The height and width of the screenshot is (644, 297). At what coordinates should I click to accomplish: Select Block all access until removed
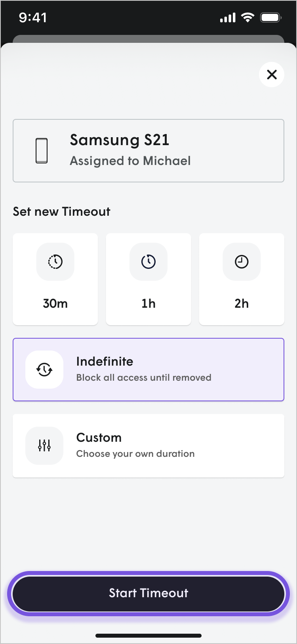coord(143,377)
